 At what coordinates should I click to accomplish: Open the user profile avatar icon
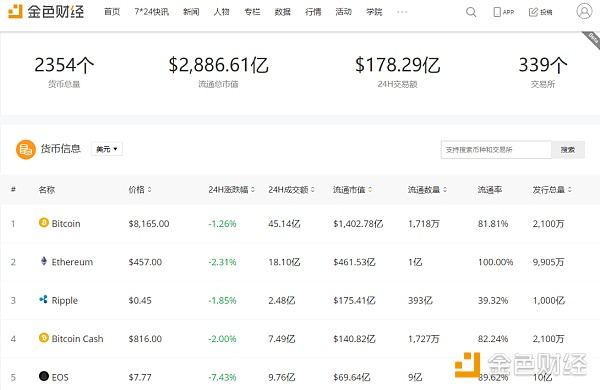tap(584, 11)
